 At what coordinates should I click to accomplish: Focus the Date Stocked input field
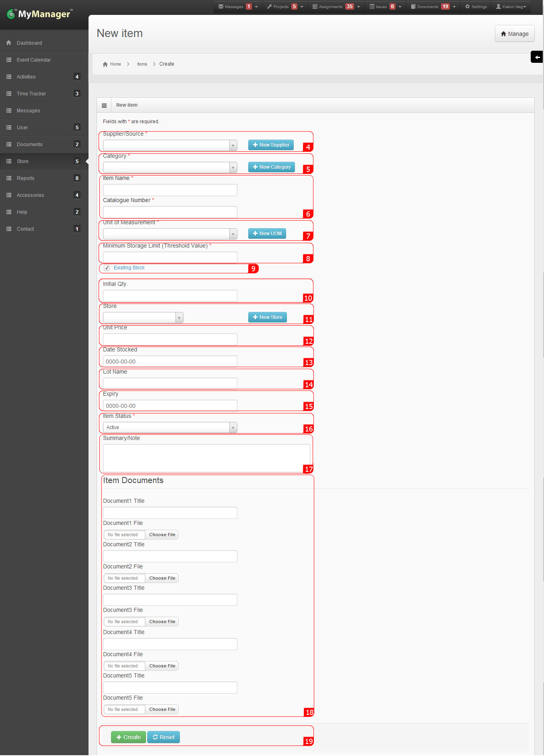[170, 361]
